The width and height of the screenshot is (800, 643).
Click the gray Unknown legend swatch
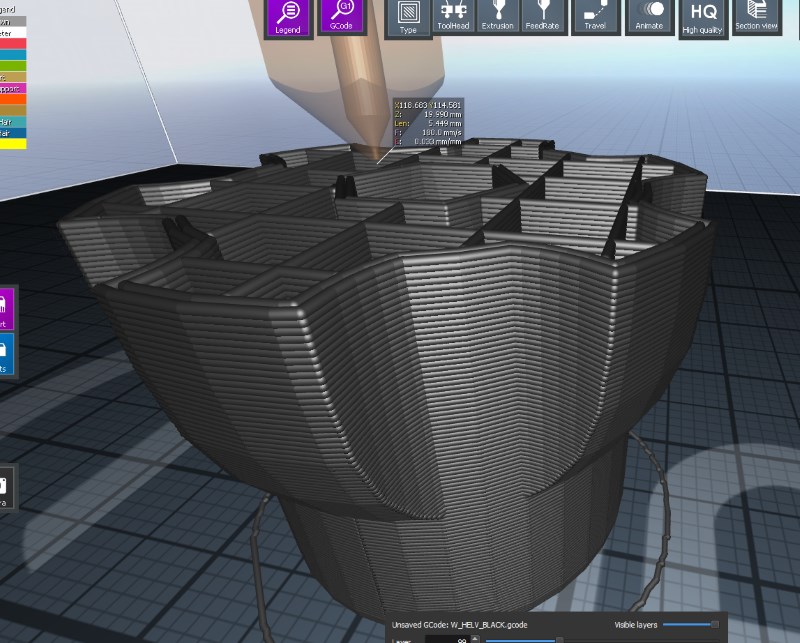(12, 21)
